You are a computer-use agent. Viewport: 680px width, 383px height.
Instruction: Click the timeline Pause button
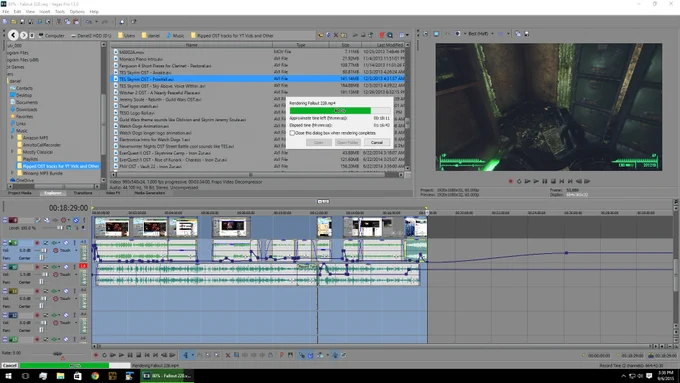click(130, 355)
